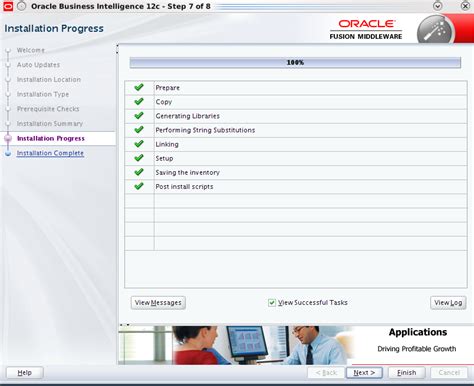This screenshot has height=386, width=474.
Task: Click the Post install scripts text
Action: (184, 187)
